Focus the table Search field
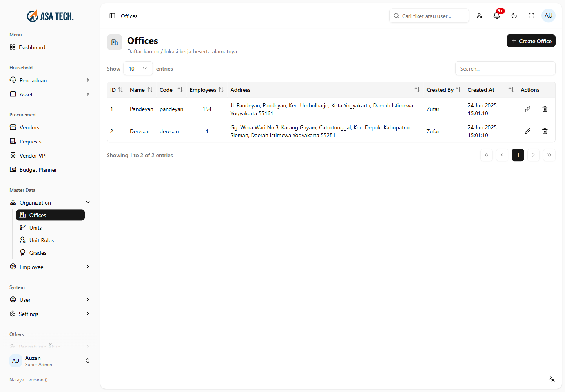Image resolution: width=565 pixels, height=392 pixels. pos(505,69)
